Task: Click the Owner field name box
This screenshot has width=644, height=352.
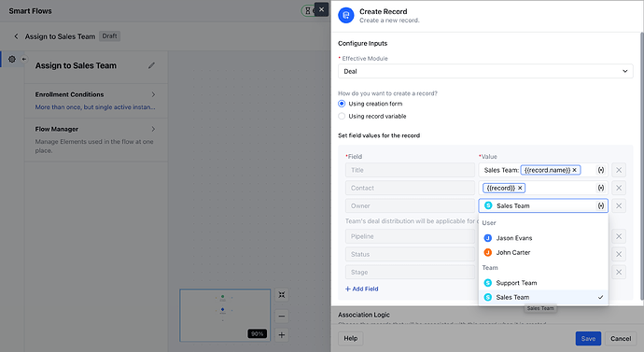Action: [410, 205]
